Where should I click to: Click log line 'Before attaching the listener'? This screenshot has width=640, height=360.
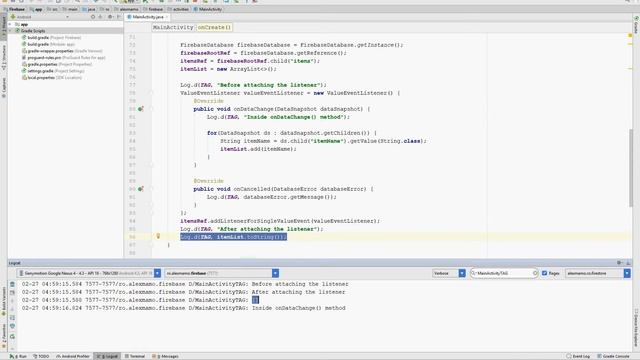point(185,284)
